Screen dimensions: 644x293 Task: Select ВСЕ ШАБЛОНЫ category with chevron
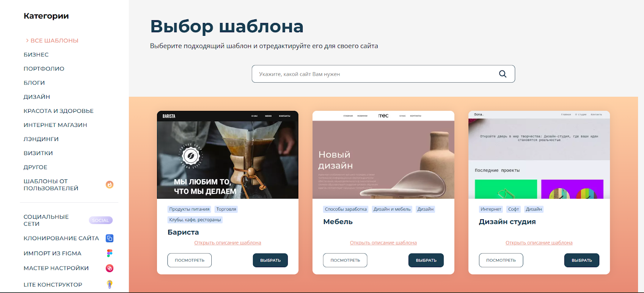coord(52,40)
